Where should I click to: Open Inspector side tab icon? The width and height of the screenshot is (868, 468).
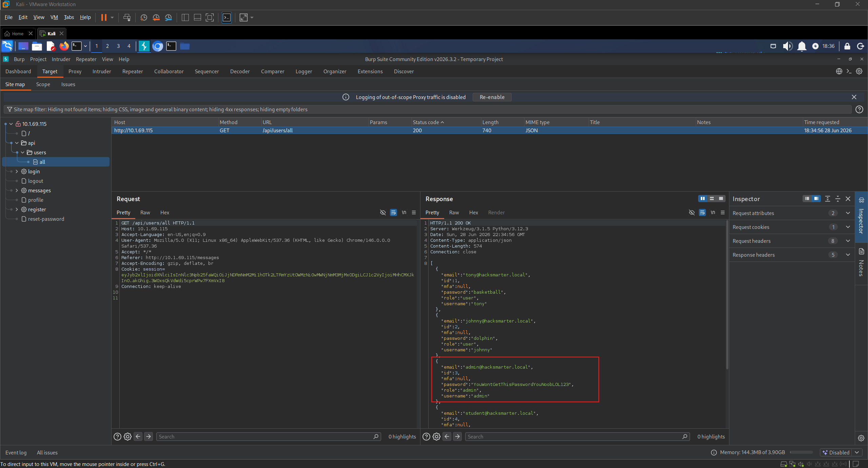click(861, 200)
